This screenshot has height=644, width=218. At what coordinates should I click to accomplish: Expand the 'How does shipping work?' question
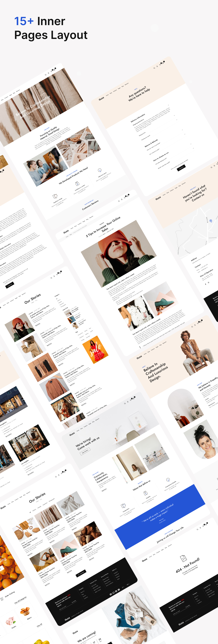click(x=191, y=144)
